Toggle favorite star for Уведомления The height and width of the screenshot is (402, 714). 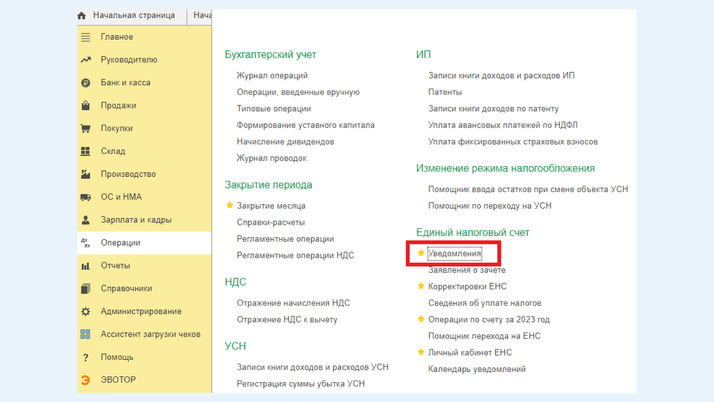[x=421, y=253]
